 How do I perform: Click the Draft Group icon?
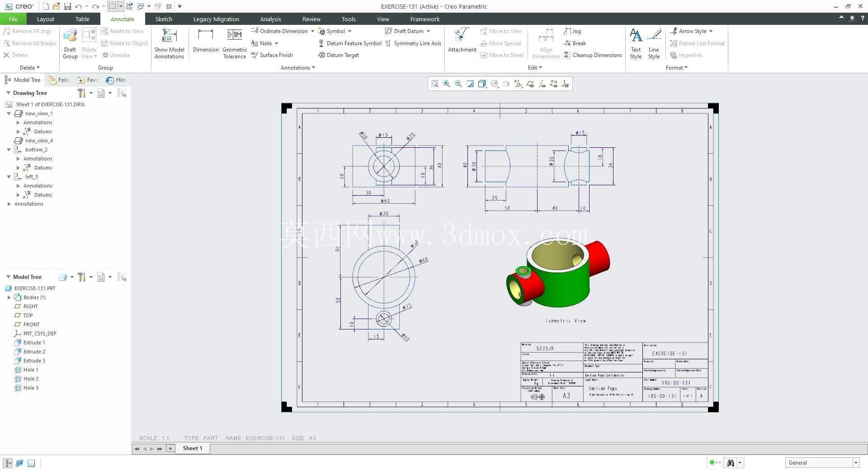coord(70,43)
